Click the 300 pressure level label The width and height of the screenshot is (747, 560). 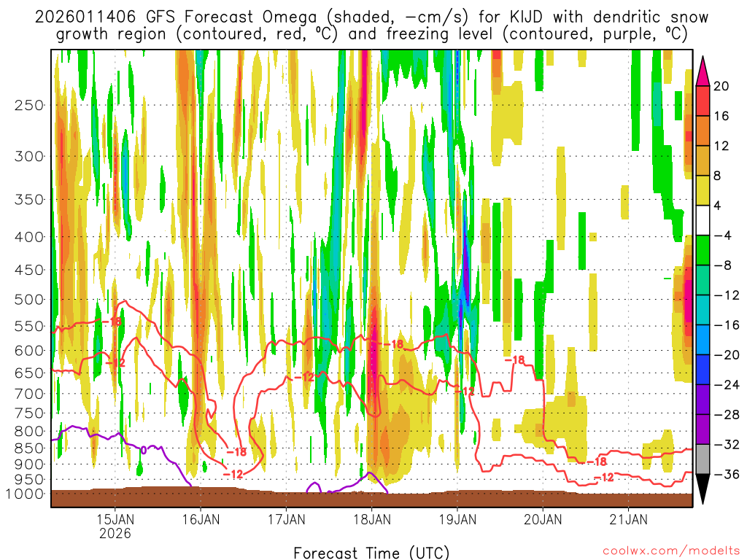(29, 156)
